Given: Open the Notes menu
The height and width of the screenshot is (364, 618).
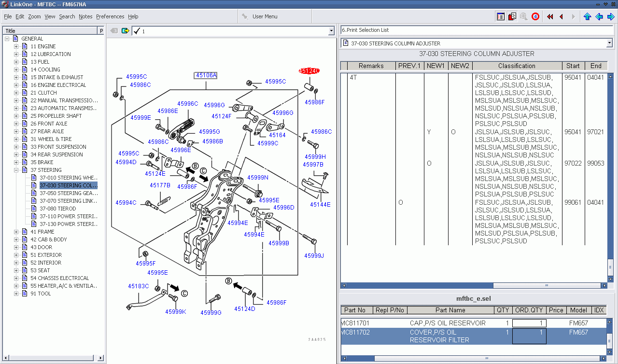Looking at the screenshot, I should [85, 16].
